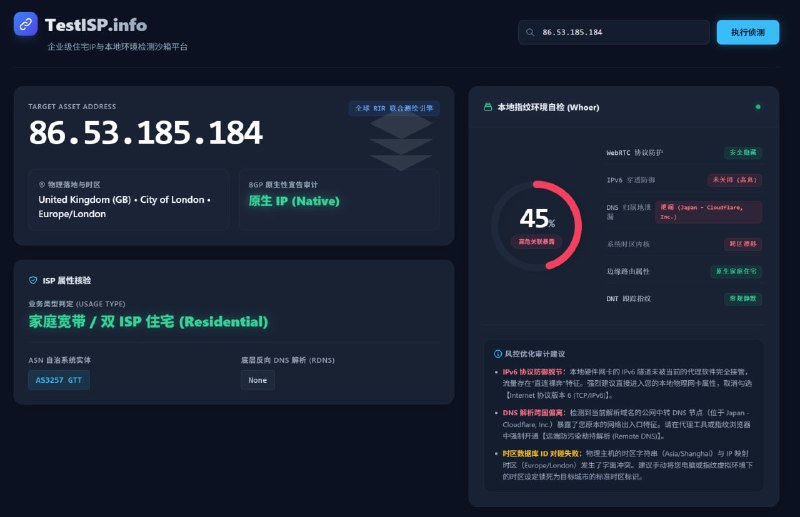Screen dimensions: 800x517
Task: Click the 原生 IP (Native) text
Action: (x=294, y=201)
